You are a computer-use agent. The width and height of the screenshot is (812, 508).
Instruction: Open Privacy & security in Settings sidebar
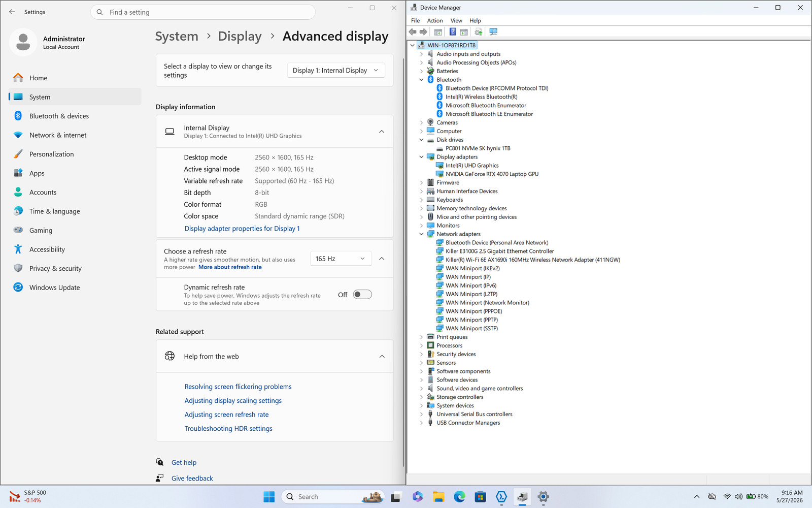[x=75, y=268]
